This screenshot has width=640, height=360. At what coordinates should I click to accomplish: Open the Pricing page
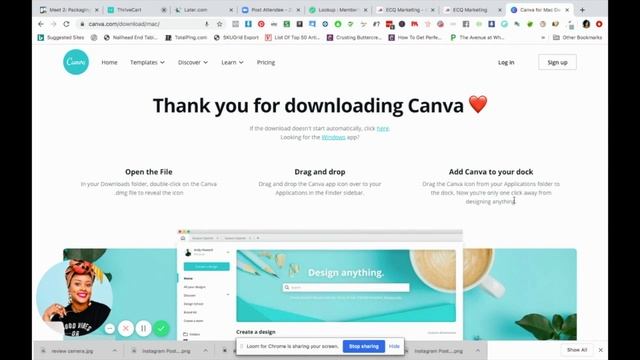click(x=266, y=62)
